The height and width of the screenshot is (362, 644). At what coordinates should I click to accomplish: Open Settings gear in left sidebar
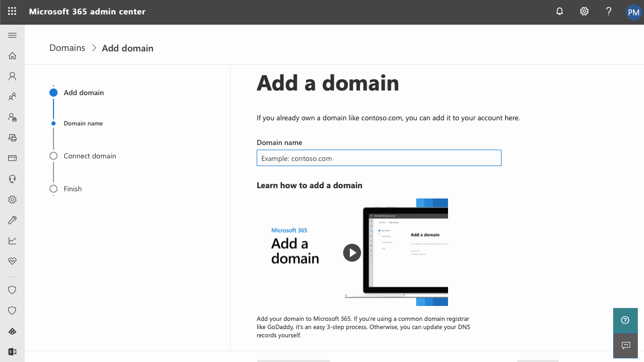click(x=12, y=200)
